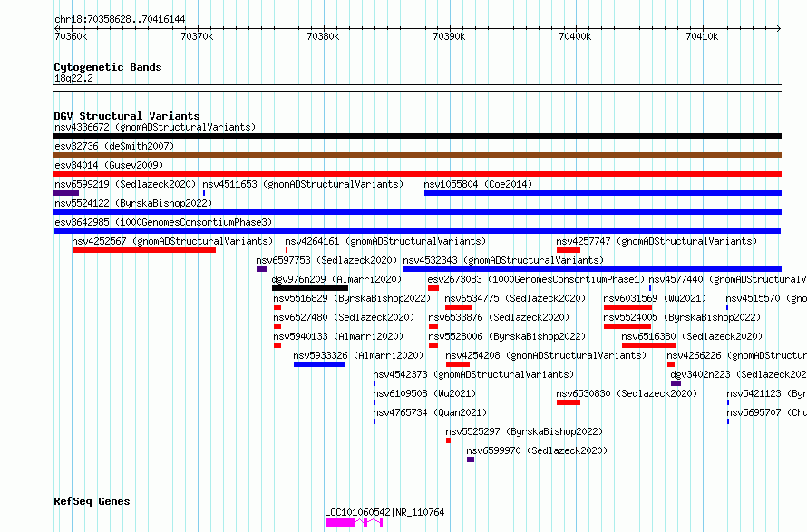807x532 pixels.
Task: Open the nsv6109508 Wu2021 label
Action: 424,393
